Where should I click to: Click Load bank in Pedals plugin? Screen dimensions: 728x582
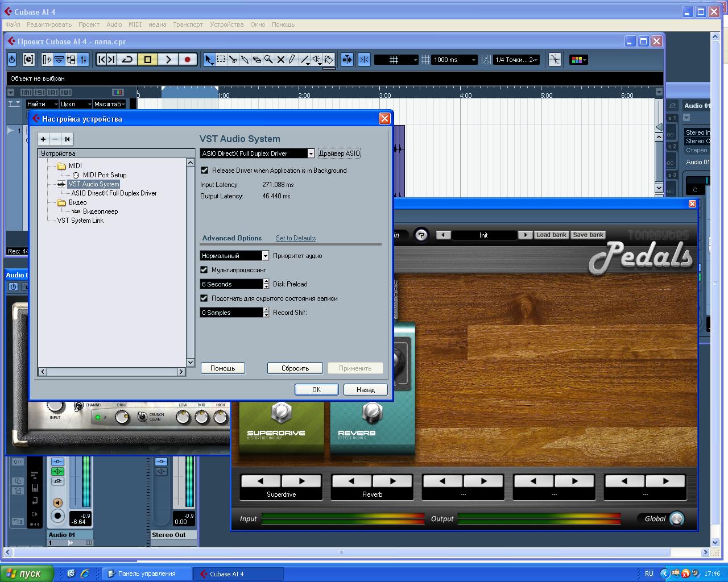(551, 235)
